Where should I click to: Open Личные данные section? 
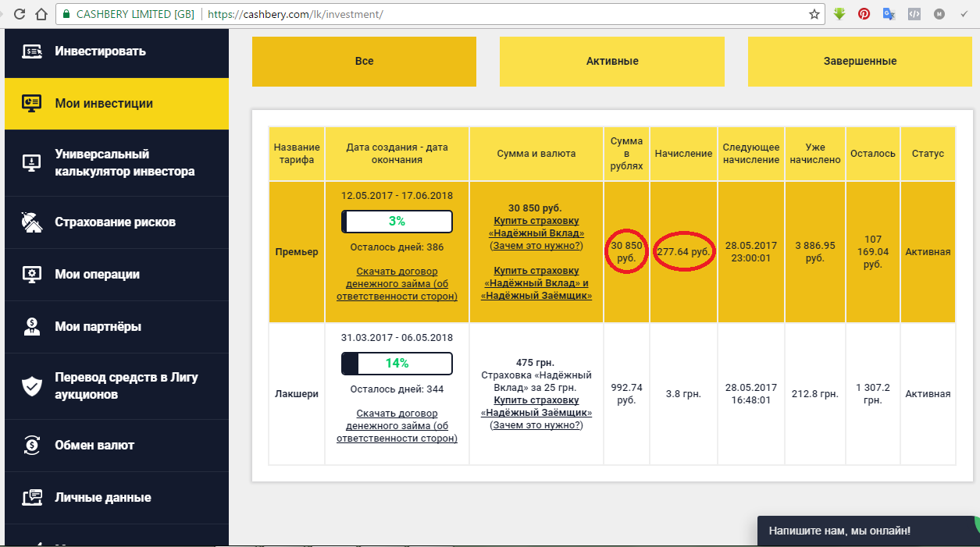(116, 498)
